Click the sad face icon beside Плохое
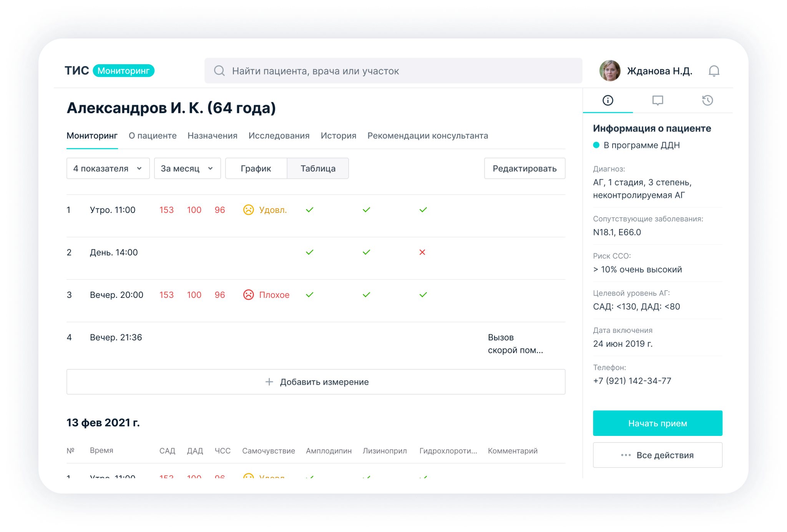This screenshot has width=787, height=532. 249,295
